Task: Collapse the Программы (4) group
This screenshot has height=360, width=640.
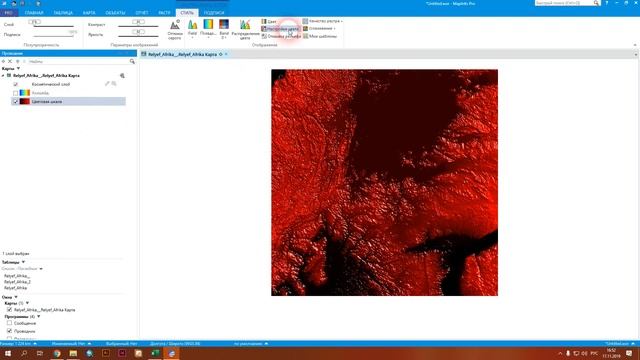Action: [x=39, y=316]
